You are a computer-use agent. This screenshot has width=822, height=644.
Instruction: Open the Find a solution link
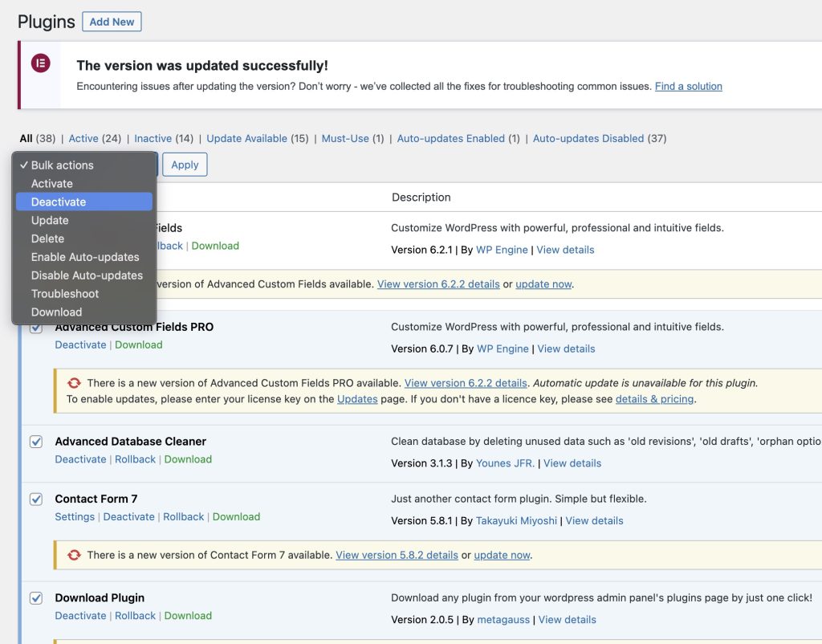(x=688, y=86)
